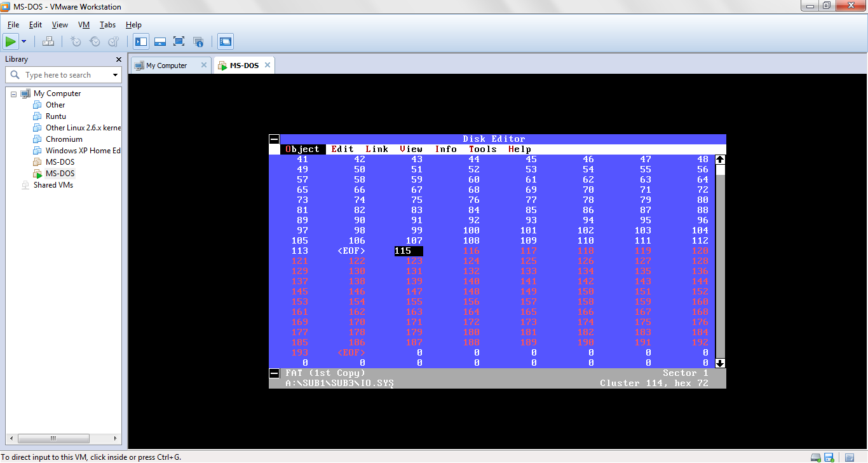Select red FAT entry 193
The image size is (868, 463).
299,353
